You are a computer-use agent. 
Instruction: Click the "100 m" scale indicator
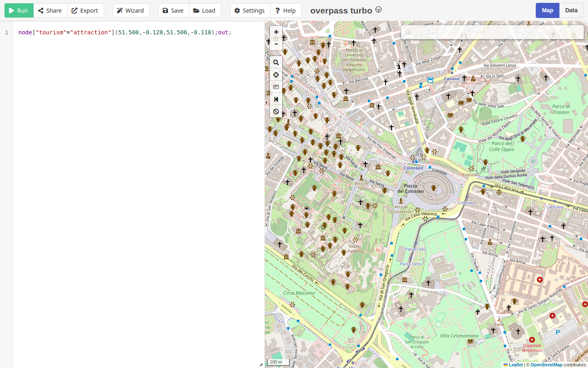279,362
